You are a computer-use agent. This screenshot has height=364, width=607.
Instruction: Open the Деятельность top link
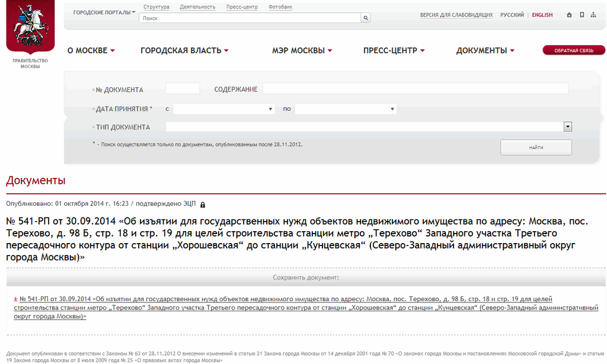point(197,7)
